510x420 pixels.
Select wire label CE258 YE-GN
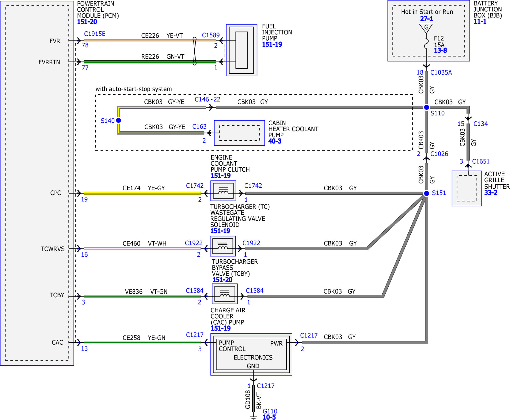(x=144, y=338)
